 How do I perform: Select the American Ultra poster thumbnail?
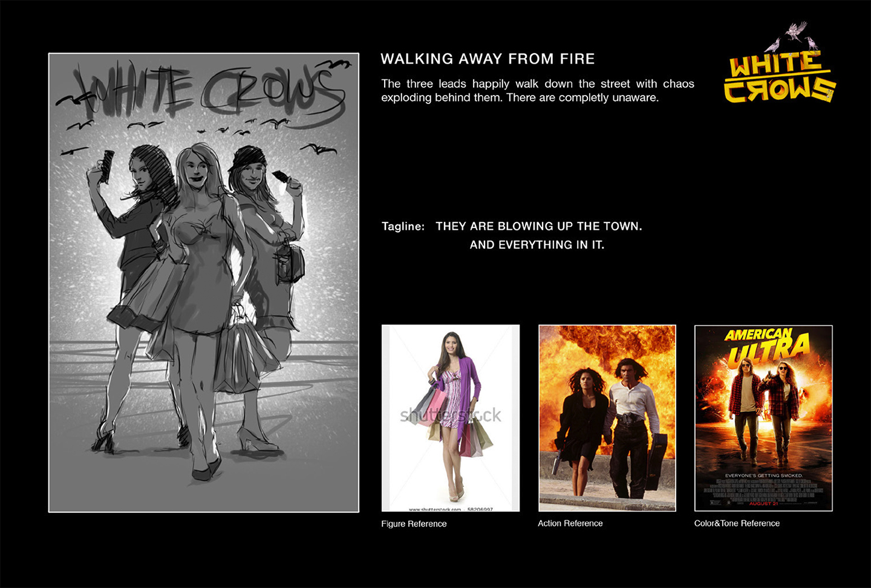[763, 418]
